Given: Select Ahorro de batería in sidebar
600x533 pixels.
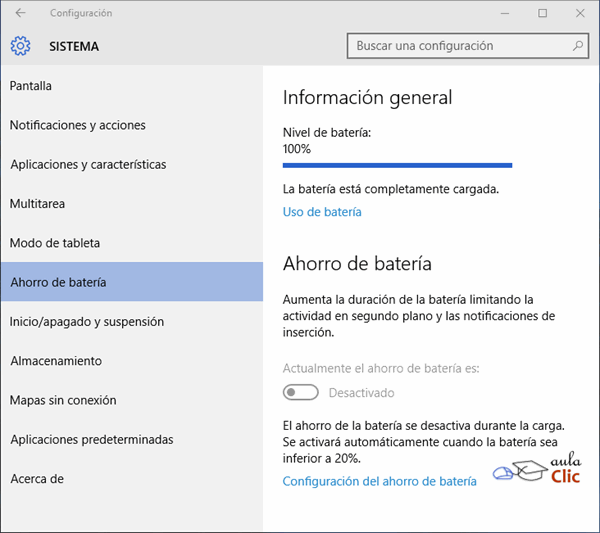Looking at the screenshot, I should coord(58,282).
